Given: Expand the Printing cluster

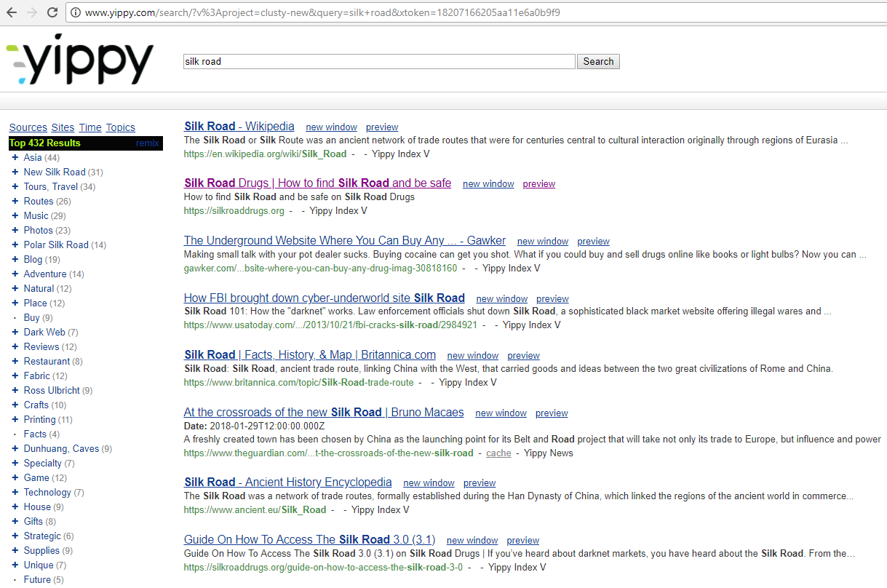Looking at the screenshot, I should [15, 419].
